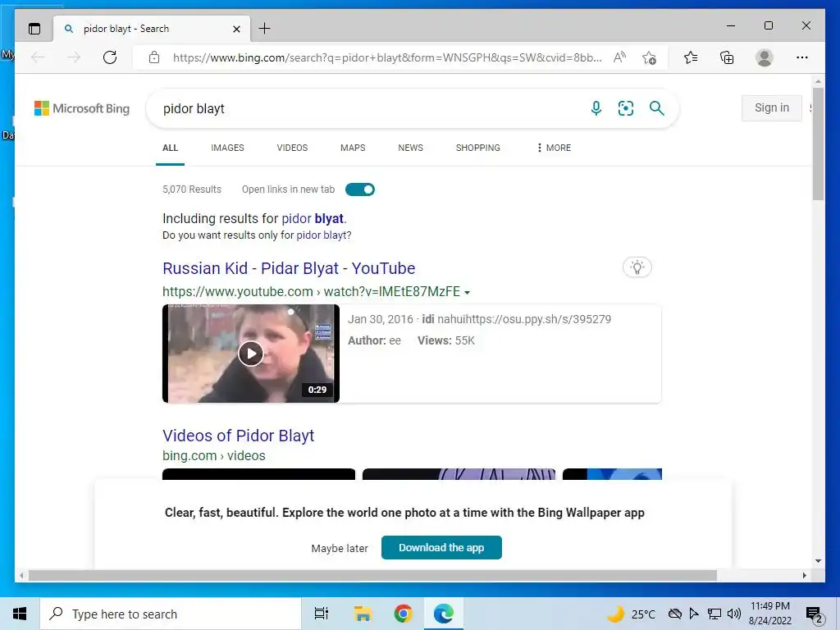The height and width of the screenshot is (630, 840).
Task: Open the Collections panel
Action: pos(727,57)
